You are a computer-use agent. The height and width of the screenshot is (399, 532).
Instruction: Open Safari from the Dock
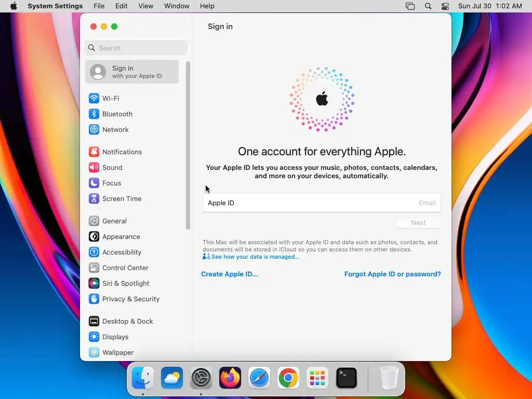(x=259, y=378)
